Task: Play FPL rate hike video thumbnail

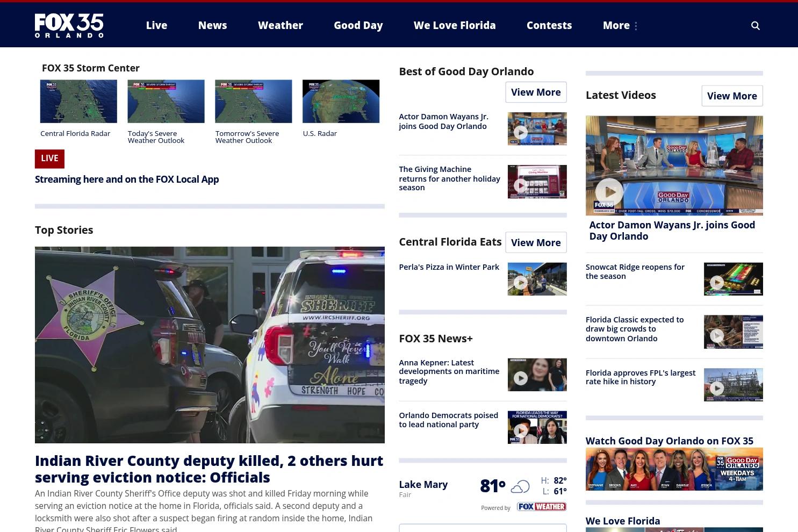Action: 733,385
